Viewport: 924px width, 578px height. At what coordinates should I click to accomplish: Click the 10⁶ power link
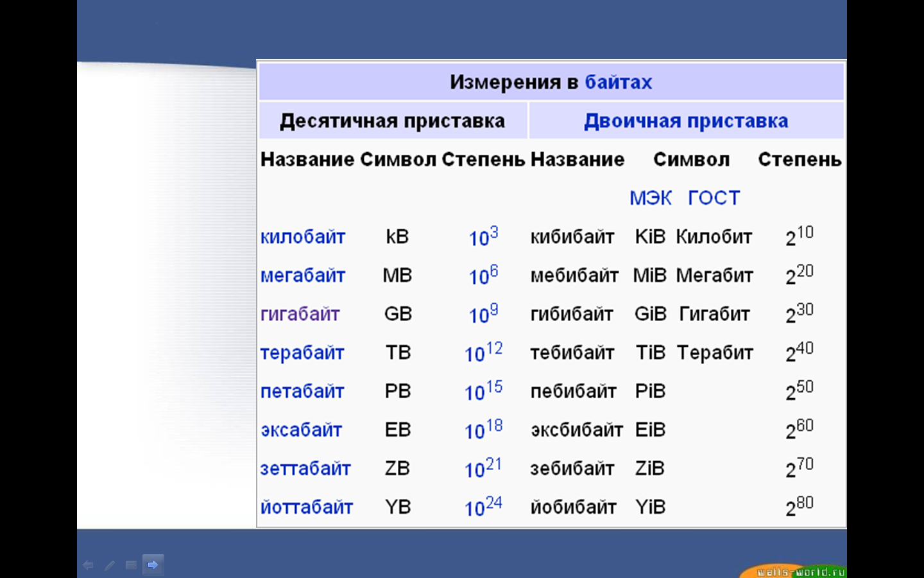484,276
